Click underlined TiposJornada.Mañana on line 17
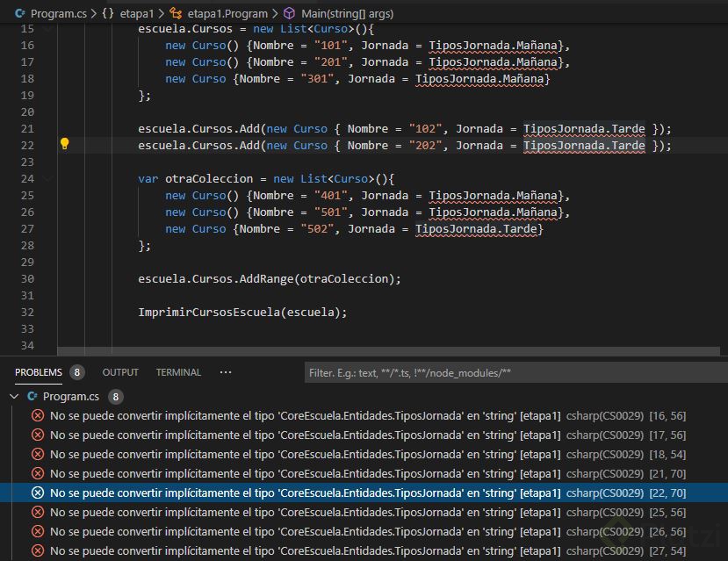This screenshot has height=561, width=728. click(x=493, y=61)
